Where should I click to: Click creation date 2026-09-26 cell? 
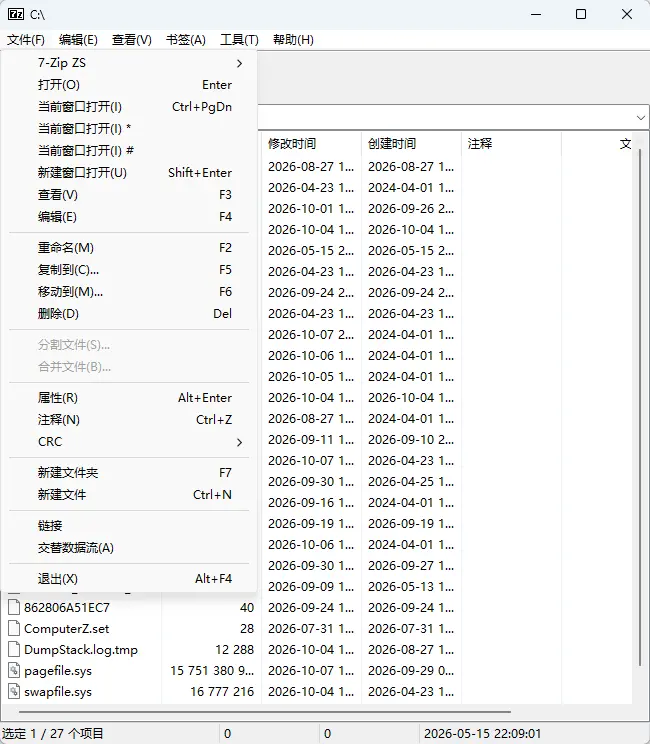tap(411, 209)
